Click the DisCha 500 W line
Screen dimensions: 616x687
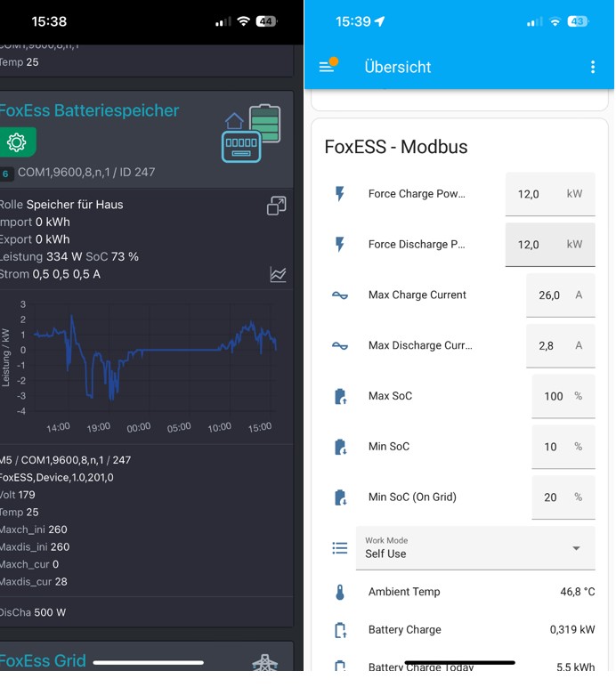pos(33,612)
